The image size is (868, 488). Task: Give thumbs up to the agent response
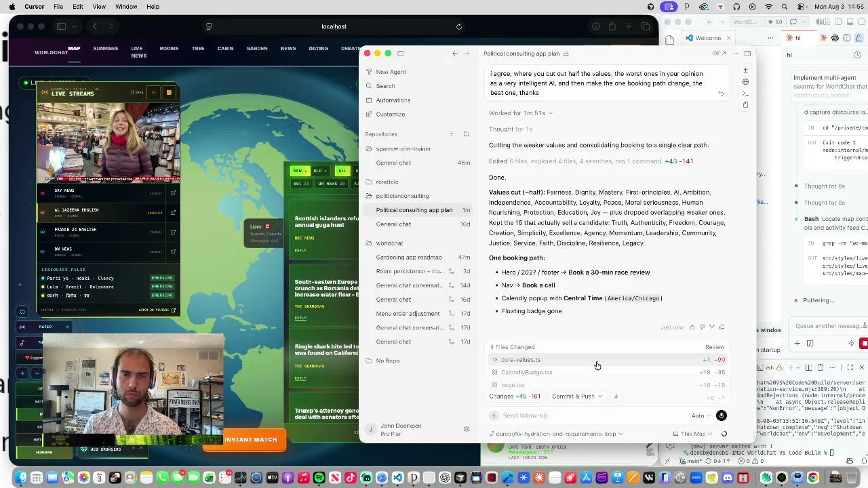point(692,327)
